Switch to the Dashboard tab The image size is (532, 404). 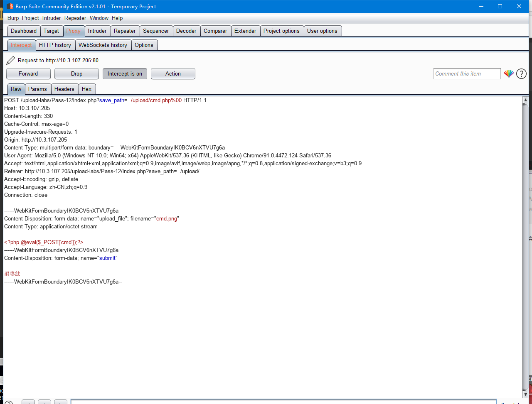24,31
